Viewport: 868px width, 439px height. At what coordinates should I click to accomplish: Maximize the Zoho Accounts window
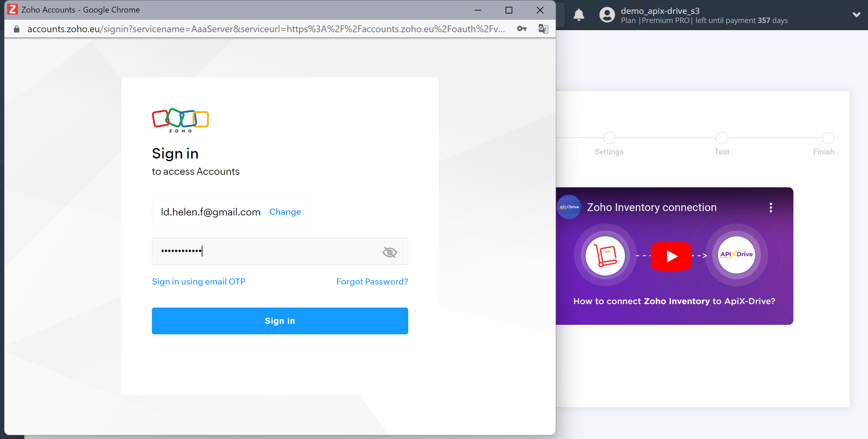click(x=509, y=10)
